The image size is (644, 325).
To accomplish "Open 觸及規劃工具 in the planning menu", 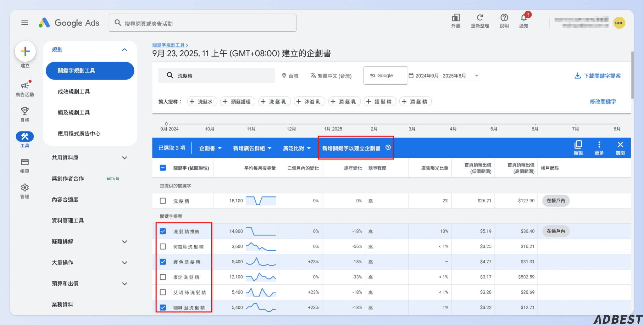I will point(74,113).
